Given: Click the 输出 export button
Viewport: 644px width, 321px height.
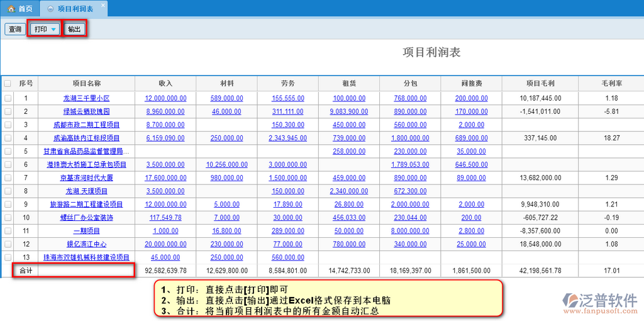Looking at the screenshot, I should [x=74, y=30].
